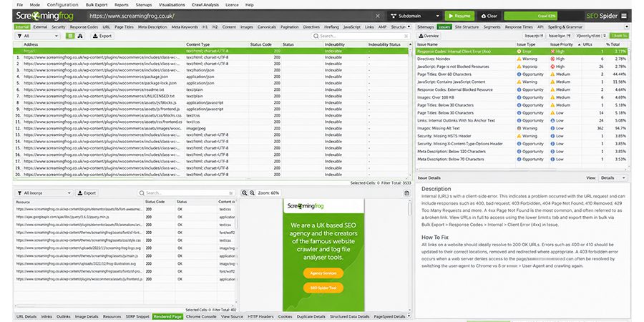Open the lower pane resource filter dropdown
The height and width of the screenshot is (322, 644).
(44, 193)
